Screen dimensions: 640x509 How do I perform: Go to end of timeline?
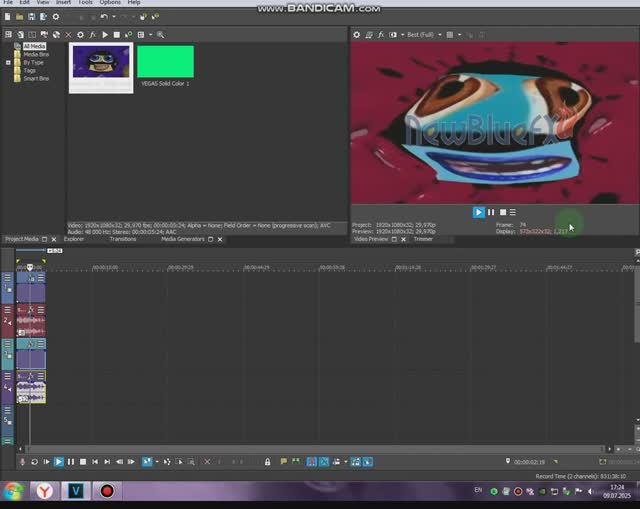107,462
